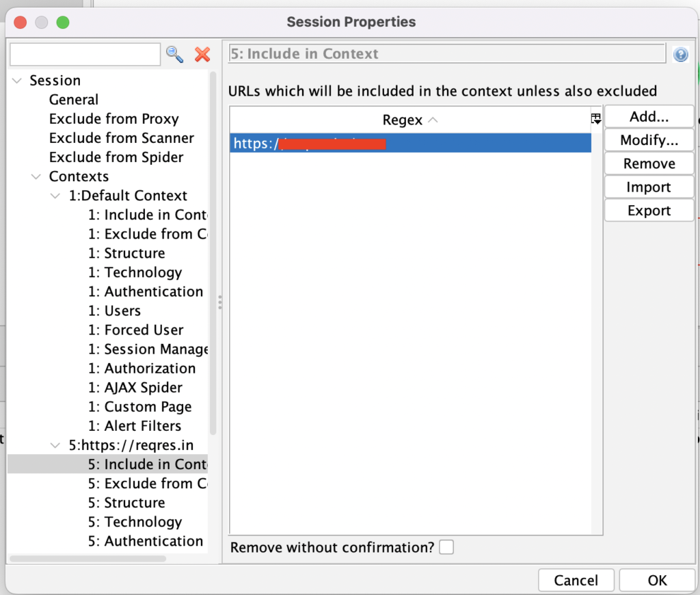Close the Session Properties window
The image size is (700, 595).
20,23
